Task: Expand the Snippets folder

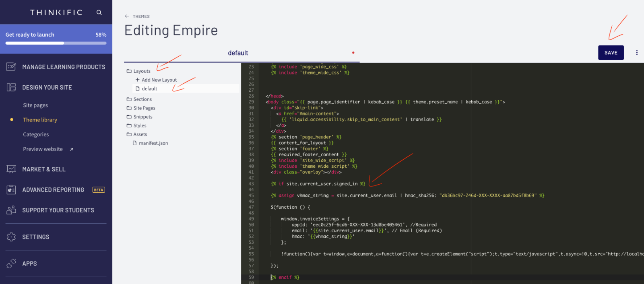Action: point(139,117)
